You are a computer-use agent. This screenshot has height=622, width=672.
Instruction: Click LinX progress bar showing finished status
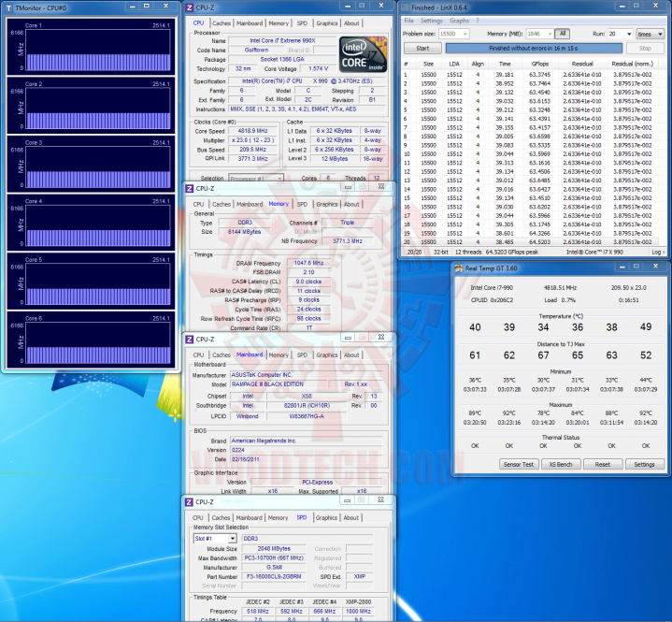tap(534, 48)
